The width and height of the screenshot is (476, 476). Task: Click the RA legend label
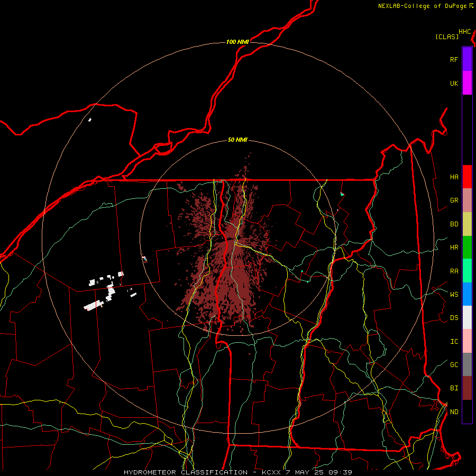(454, 271)
